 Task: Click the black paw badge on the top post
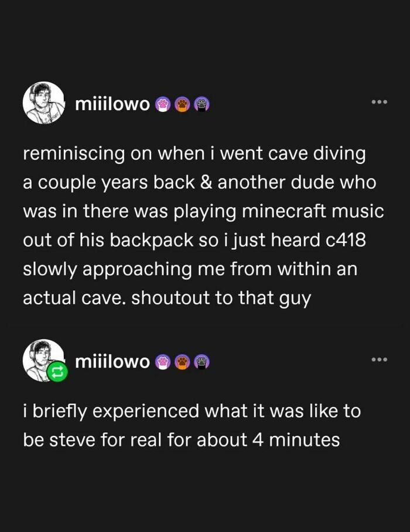tap(201, 104)
